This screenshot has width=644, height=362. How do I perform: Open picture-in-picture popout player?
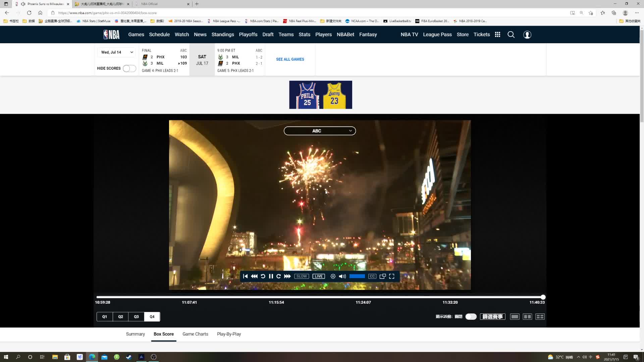point(382,276)
